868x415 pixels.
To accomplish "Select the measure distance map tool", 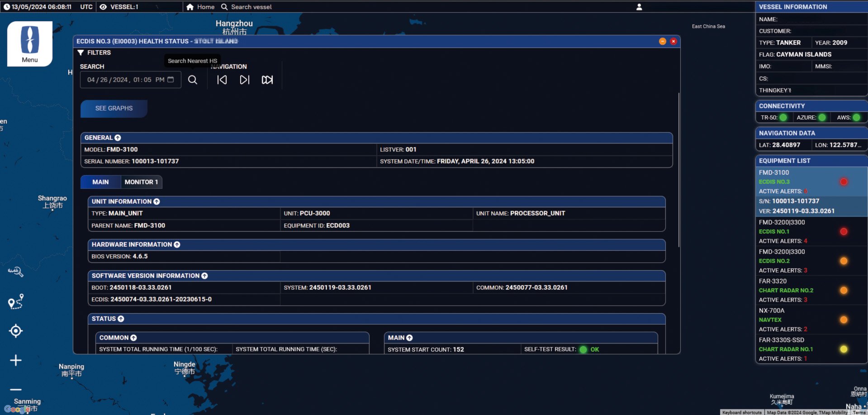I will [16, 272].
